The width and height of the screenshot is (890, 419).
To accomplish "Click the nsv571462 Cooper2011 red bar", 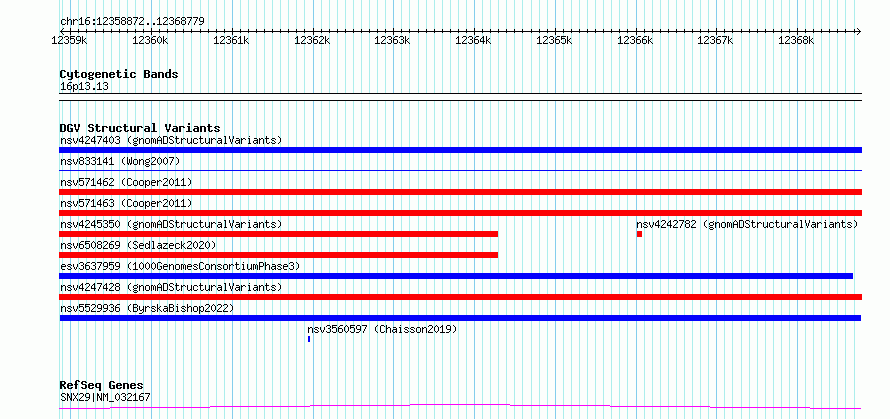I will [460, 192].
